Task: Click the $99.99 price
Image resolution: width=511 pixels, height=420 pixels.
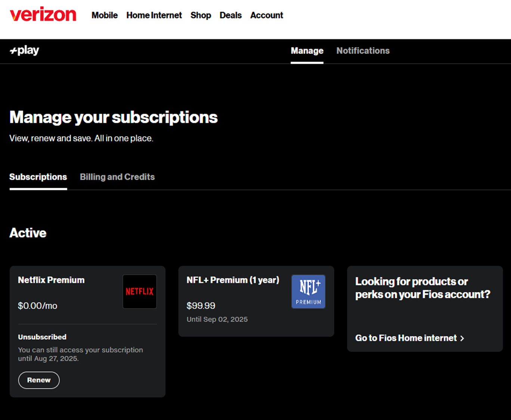Action: (201, 306)
